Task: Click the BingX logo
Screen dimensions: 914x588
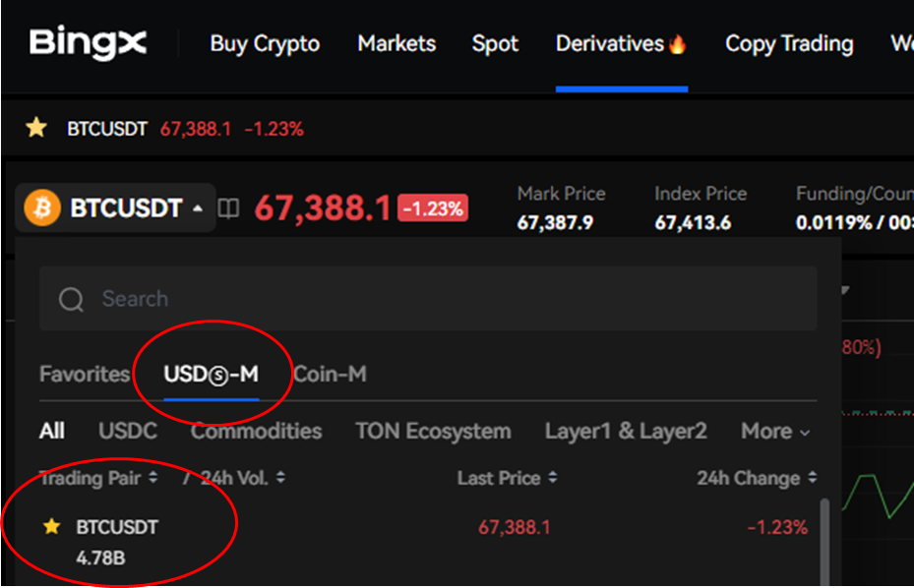Action: click(x=88, y=43)
